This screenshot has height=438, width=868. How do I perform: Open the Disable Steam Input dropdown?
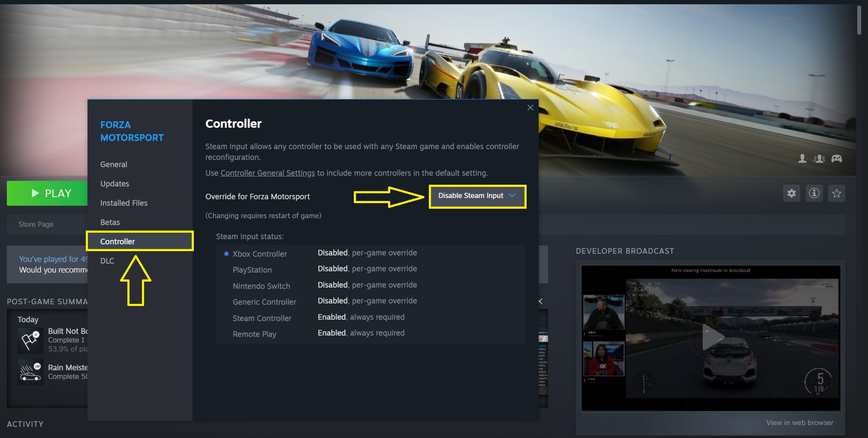point(477,197)
